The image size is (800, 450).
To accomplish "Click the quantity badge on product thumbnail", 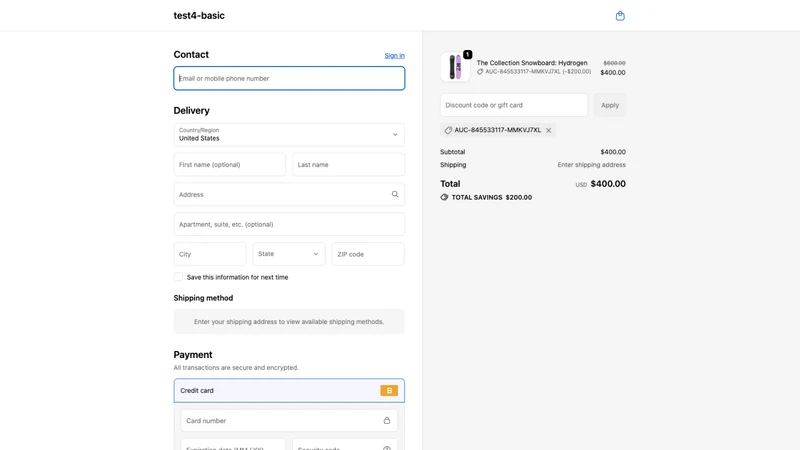I will (x=467, y=54).
